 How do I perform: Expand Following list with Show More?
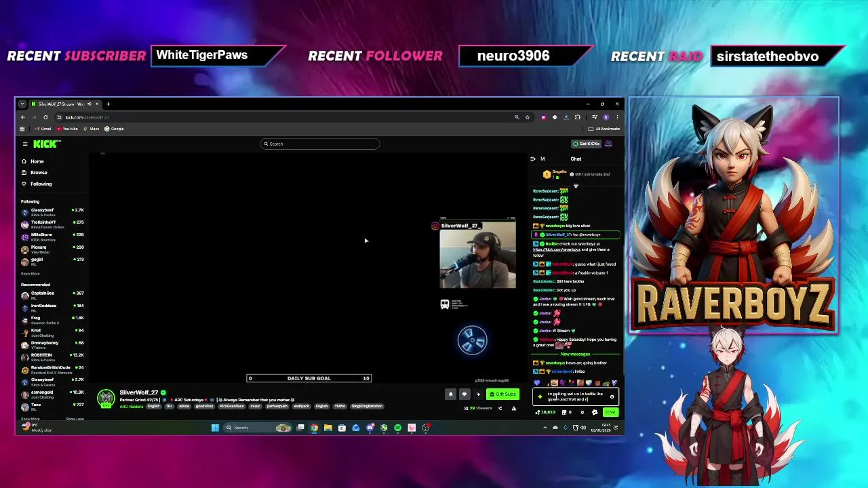(30, 274)
